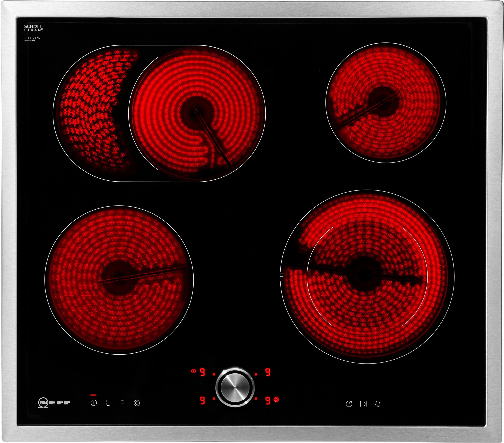Click the serial number 9000992690
Screen dimensions: 504x443
[29, 40]
